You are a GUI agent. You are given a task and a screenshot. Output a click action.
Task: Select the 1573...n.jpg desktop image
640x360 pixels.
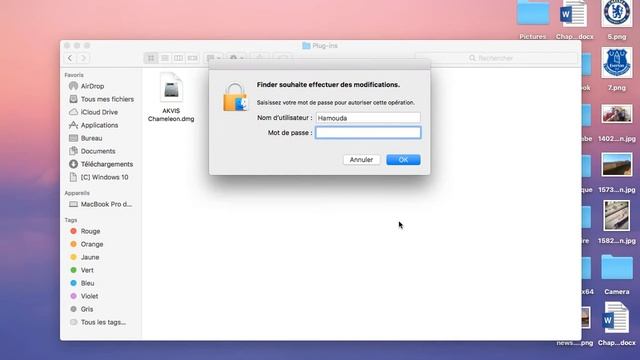tap(617, 164)
